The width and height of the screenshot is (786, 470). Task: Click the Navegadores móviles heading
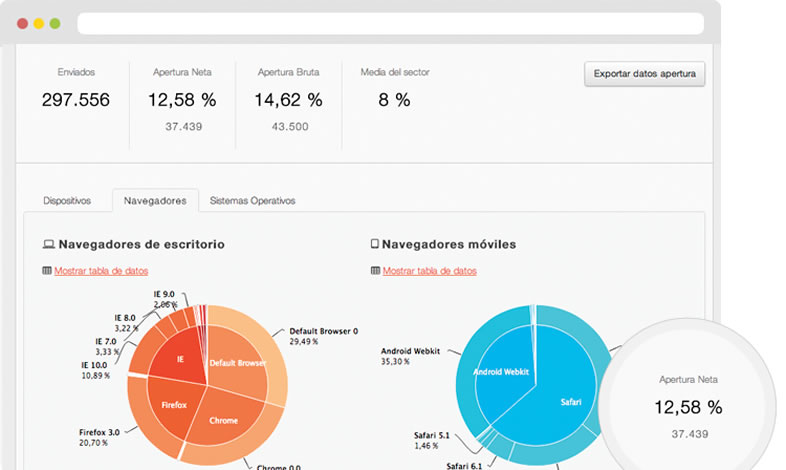449,244
